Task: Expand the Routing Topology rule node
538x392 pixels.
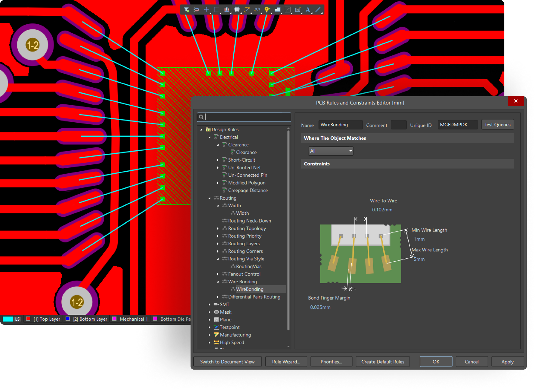Action: point(218,228)
